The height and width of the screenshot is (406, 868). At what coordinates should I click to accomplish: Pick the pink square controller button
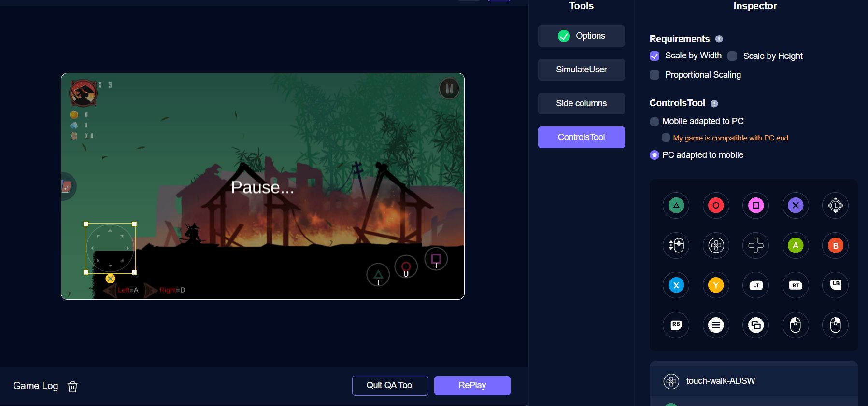[x=755, y=205]
